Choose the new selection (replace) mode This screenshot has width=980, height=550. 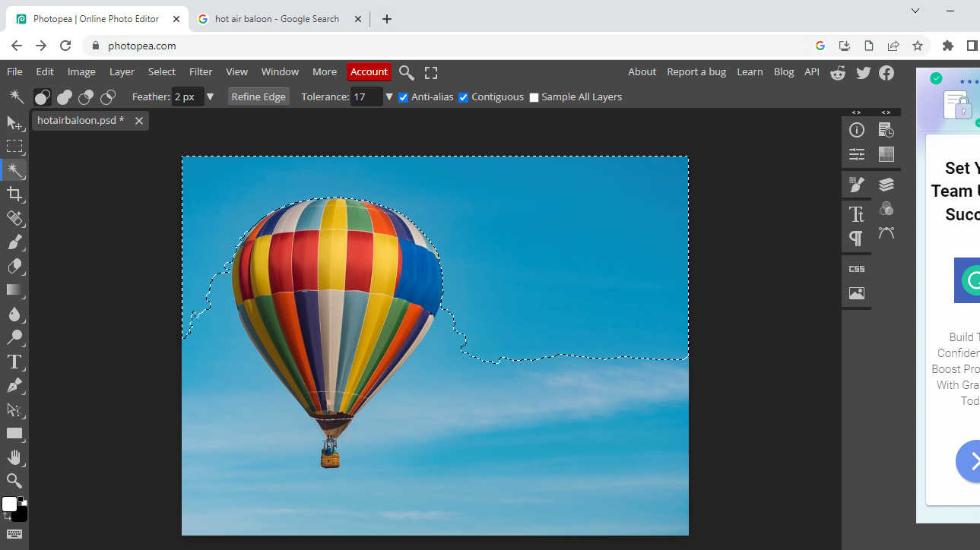tap(43, 97)
